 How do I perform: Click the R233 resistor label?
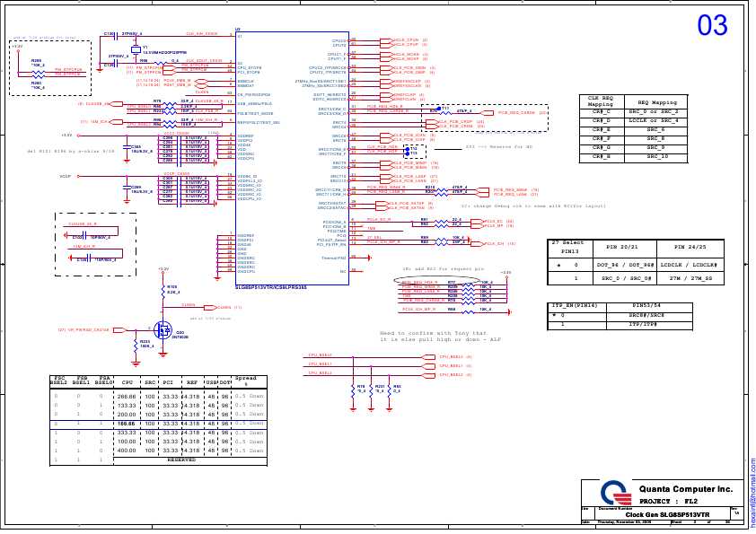click(145, 341)
